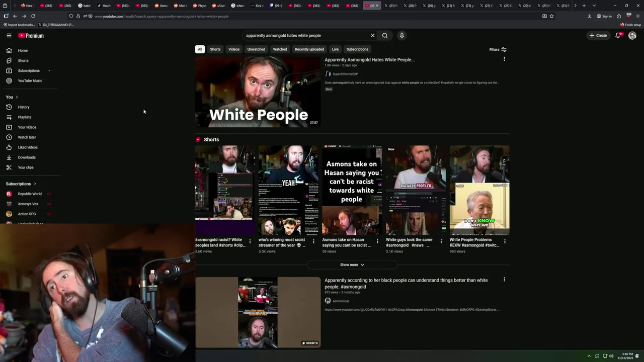Expand the Subscriptions section chevron

[35, 184]
